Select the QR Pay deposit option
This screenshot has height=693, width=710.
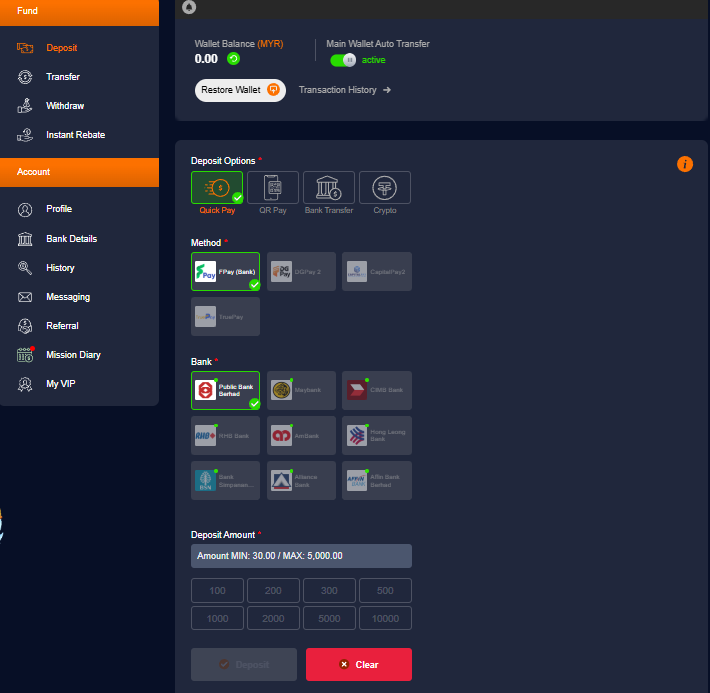click(273, 191)
